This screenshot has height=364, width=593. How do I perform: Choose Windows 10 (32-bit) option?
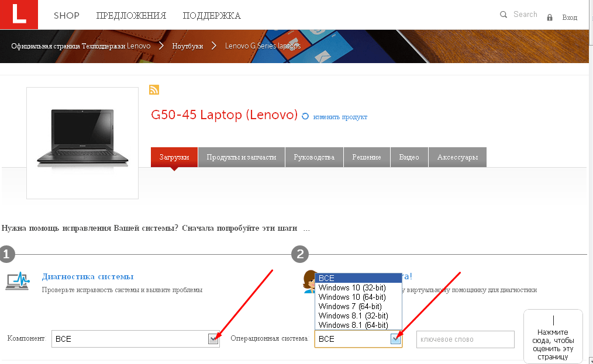tap(358, 287)
